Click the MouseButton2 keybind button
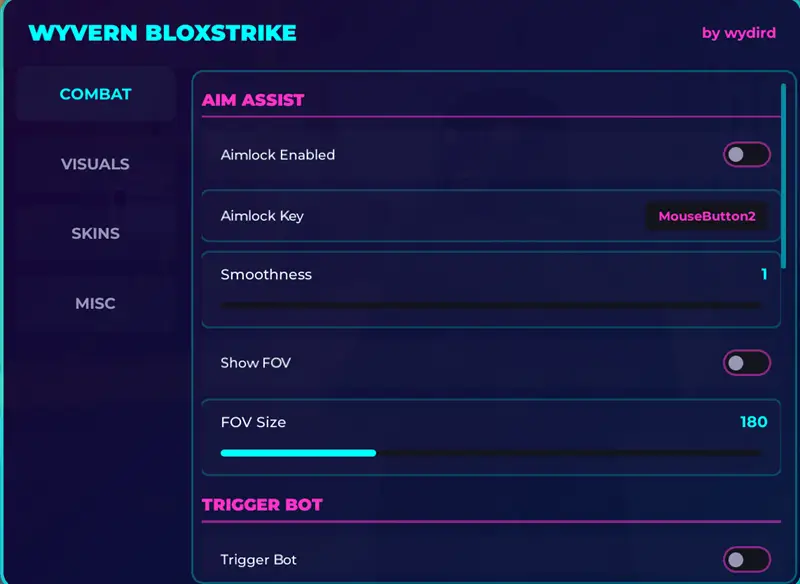800x584 pixels. click(707, 216)
